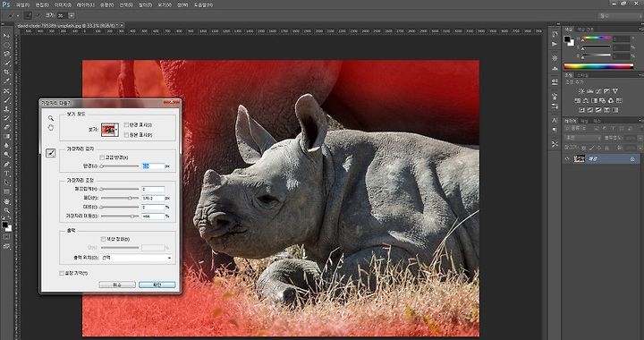This screenshot has height=340, width=644.
Task: Select the Eraser tool
Action: (x=6, y=127)
